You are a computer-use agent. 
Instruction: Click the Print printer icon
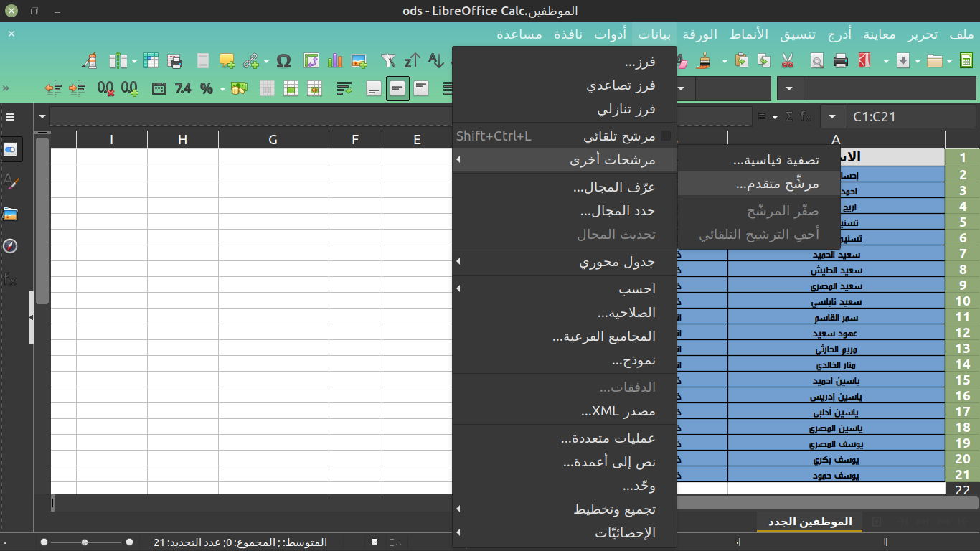pyautogui.click(x=841, y=61)
